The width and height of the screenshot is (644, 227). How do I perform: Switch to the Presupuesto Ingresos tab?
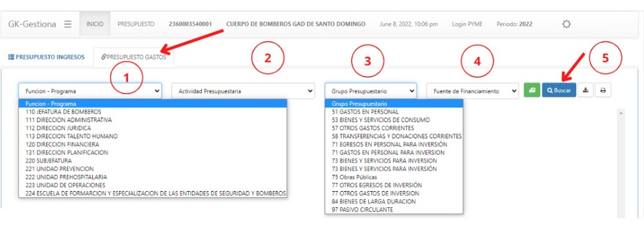pos(46,57)
